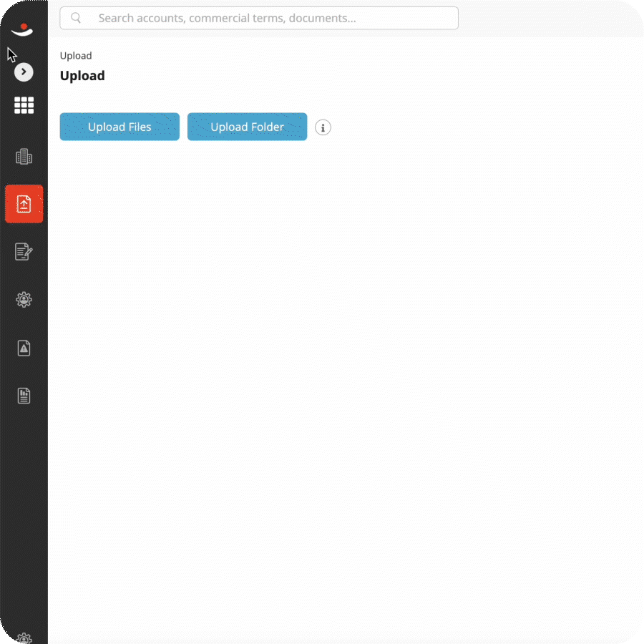
Task: Click the Upload Folder button
Action: pyautogui.click(x=248, y=127)
